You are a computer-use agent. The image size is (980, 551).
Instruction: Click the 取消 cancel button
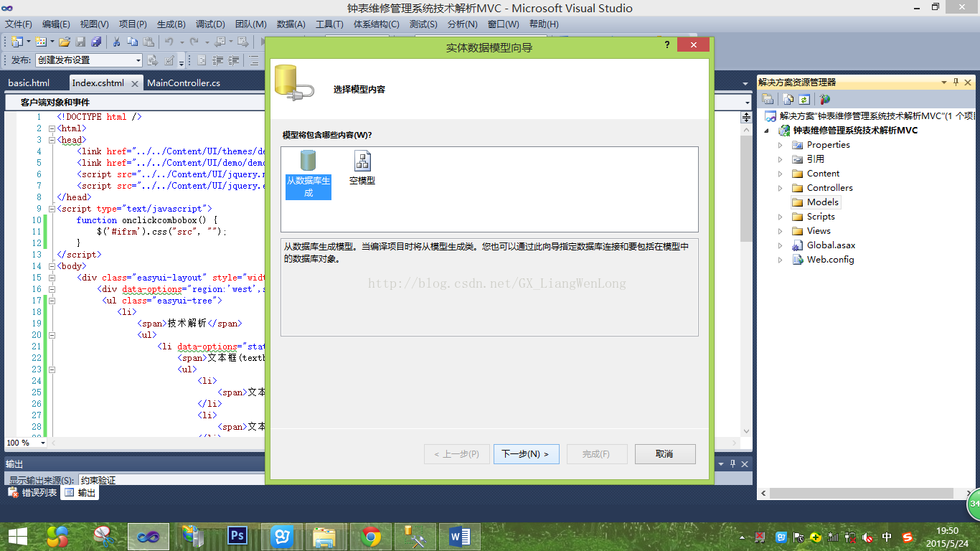pyautogui.click(x=664, y=453)
